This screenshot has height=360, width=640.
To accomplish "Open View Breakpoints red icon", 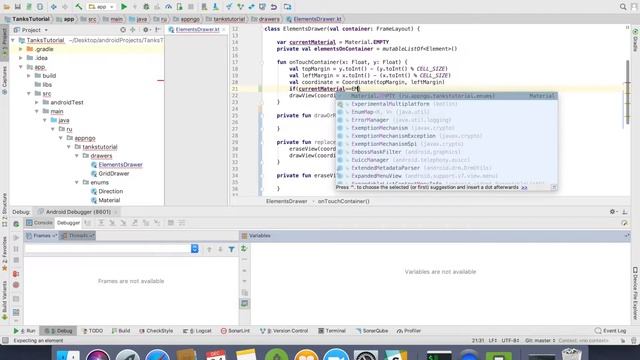I will point(16,274).
